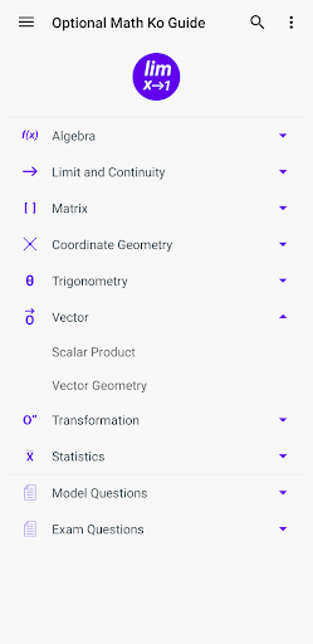Expand the Matrix dropdown arrow
Viewport: 313px width, 644px height.
click(x=283, y=208)
